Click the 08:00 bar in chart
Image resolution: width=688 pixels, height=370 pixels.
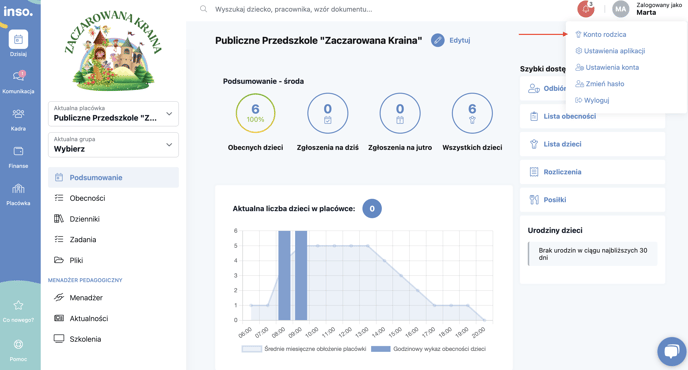(284, 276)
